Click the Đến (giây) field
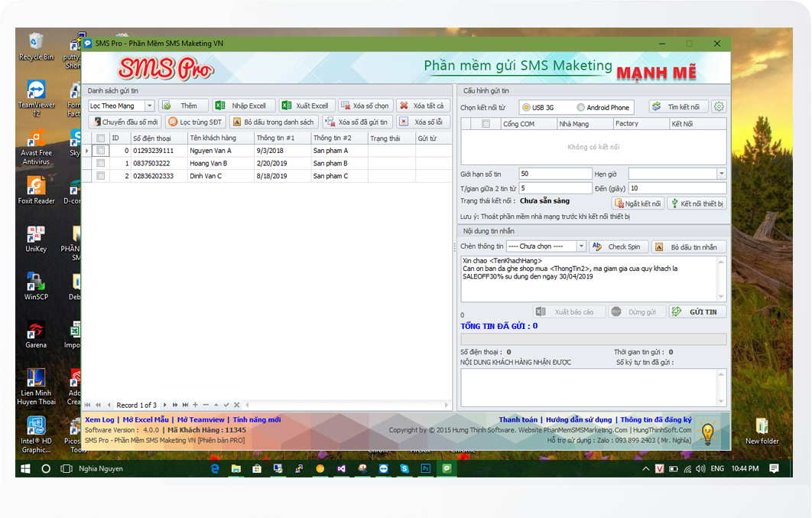This screenshot has height=518, width=812. click(677, 188)
